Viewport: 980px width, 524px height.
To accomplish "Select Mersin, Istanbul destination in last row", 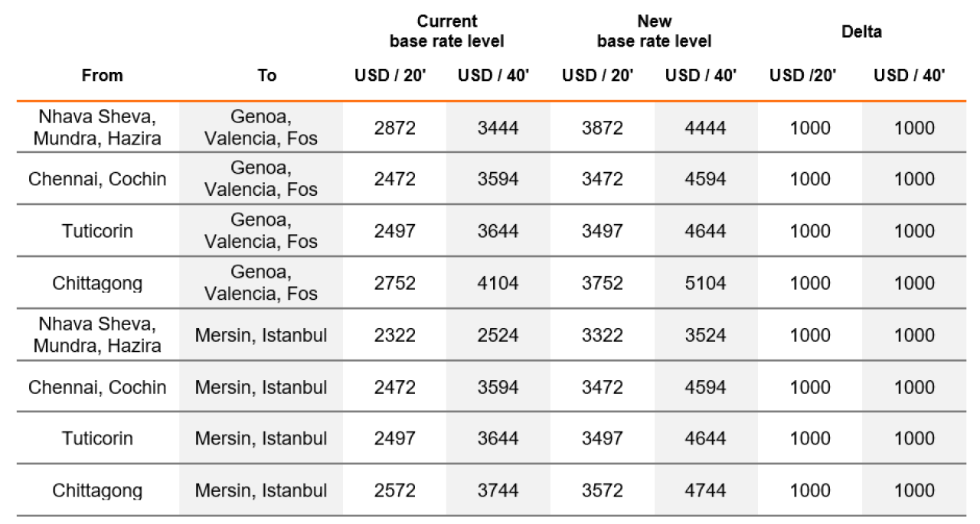I will 261,490.
